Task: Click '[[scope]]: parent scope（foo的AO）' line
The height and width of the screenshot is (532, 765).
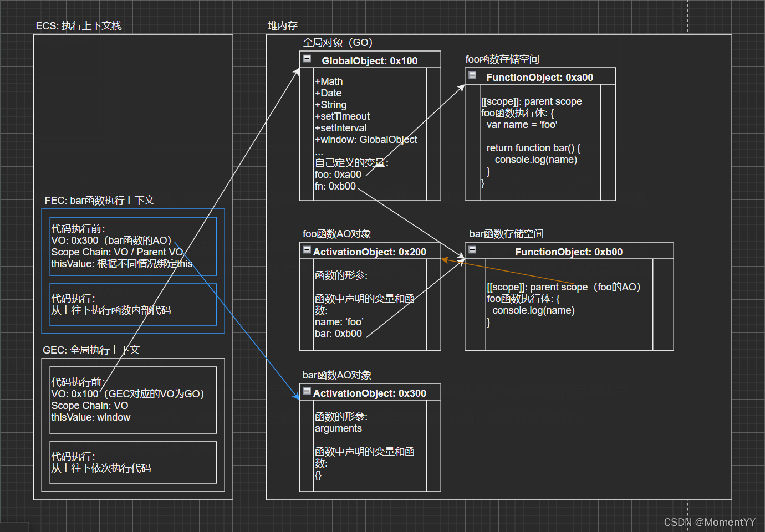Action: (x=564, y=287)
